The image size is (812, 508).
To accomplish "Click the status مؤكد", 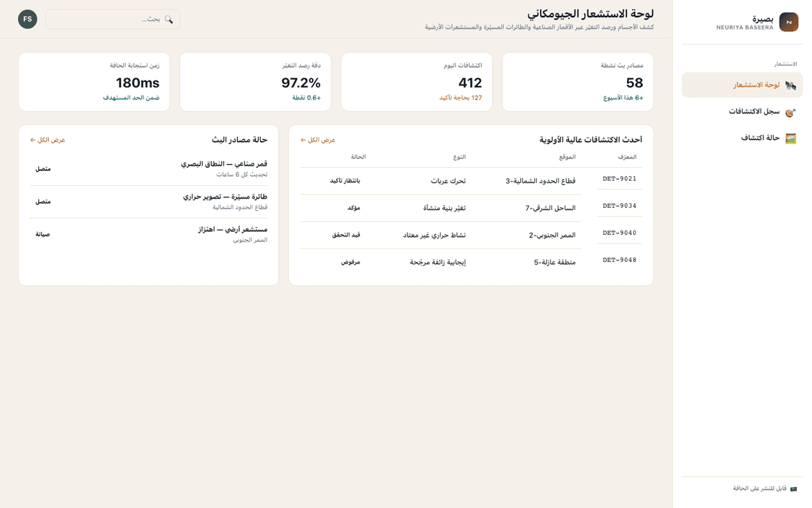I will pos(353,208).
